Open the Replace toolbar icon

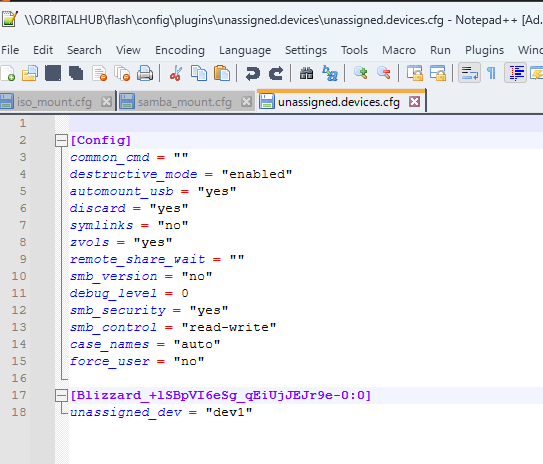pos(330,73)
